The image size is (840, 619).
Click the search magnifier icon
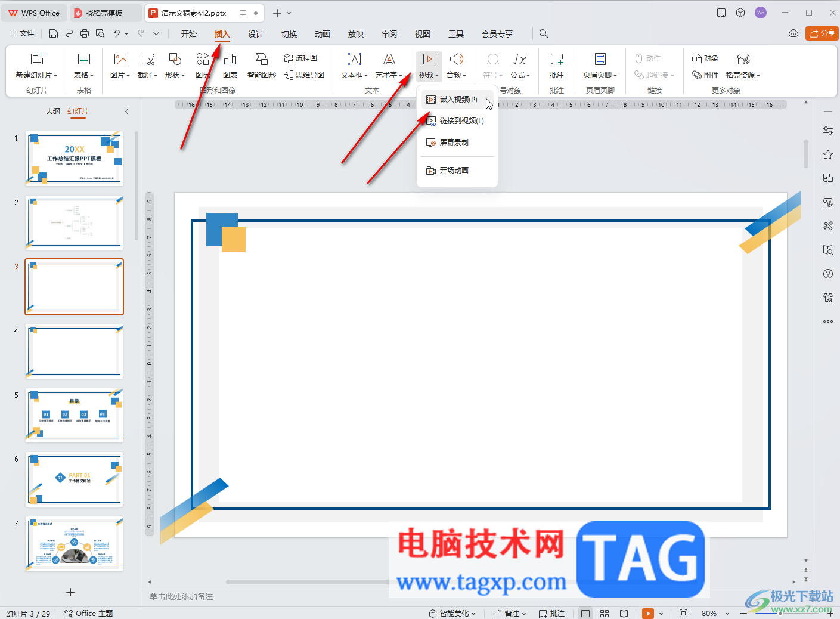coord(544,34)
